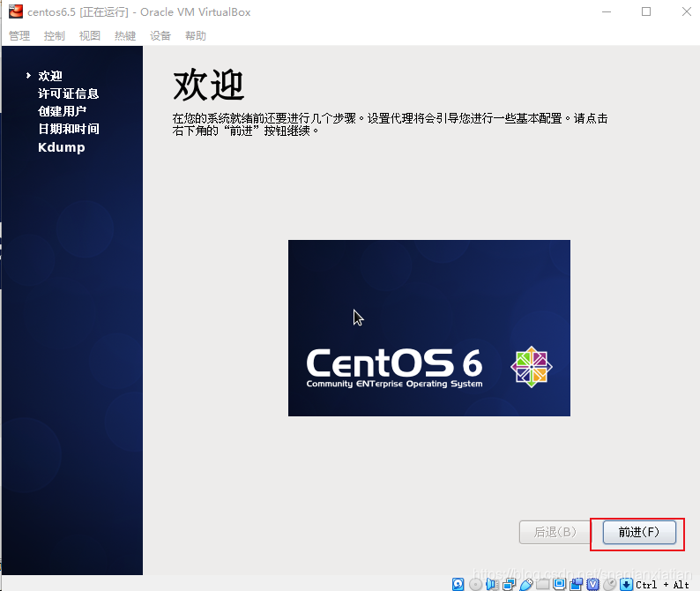700x591 pixels.
Task: Select Kdump step in the sidebar
Action: pos(61,147)
